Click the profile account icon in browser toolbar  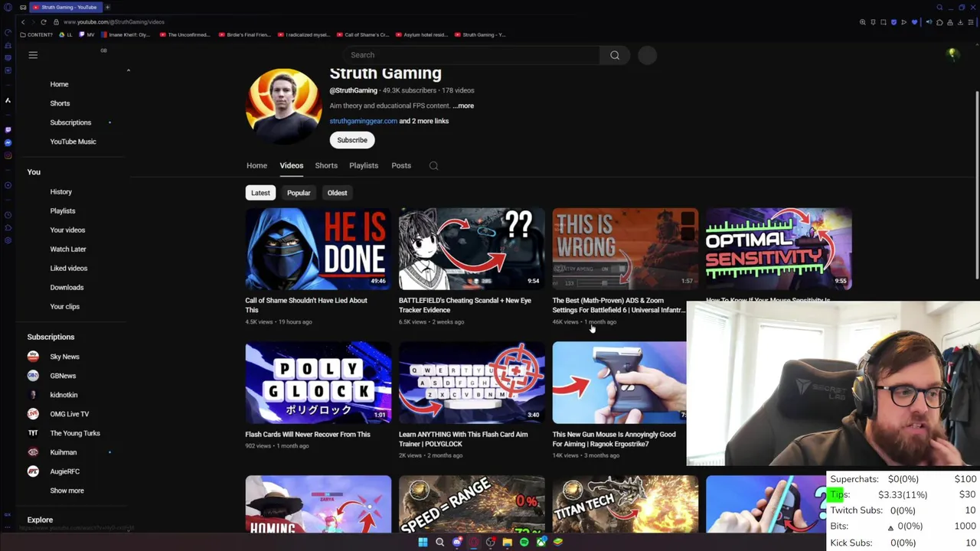point(950,22)
